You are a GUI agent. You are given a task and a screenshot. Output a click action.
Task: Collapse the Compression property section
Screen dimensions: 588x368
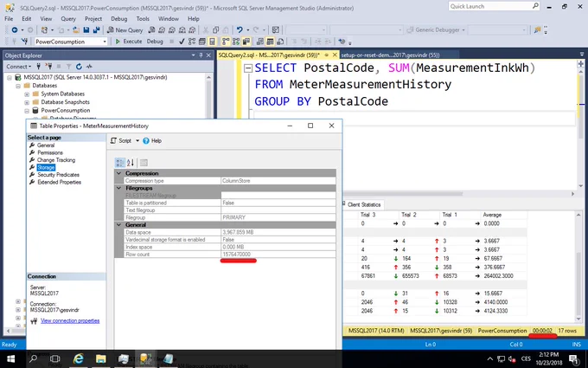118,173
